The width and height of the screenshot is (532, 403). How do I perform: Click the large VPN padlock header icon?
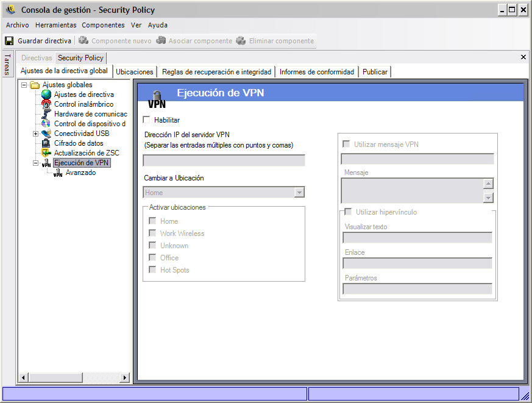tap(157, 99)
